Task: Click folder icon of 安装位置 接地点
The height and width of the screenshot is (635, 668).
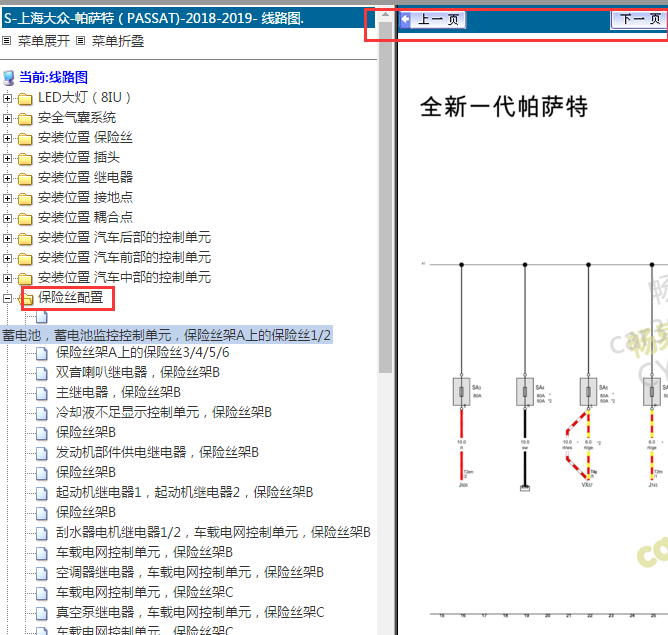Action: [x=25, y=199]
